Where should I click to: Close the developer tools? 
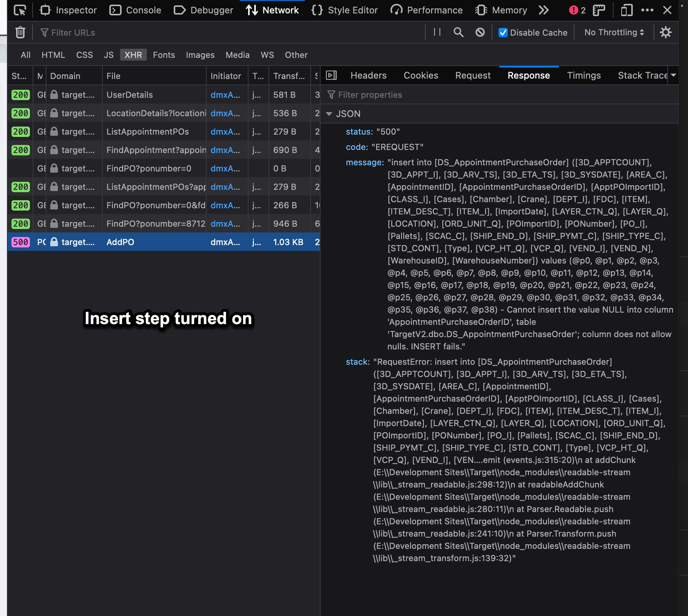pos(667,10)
